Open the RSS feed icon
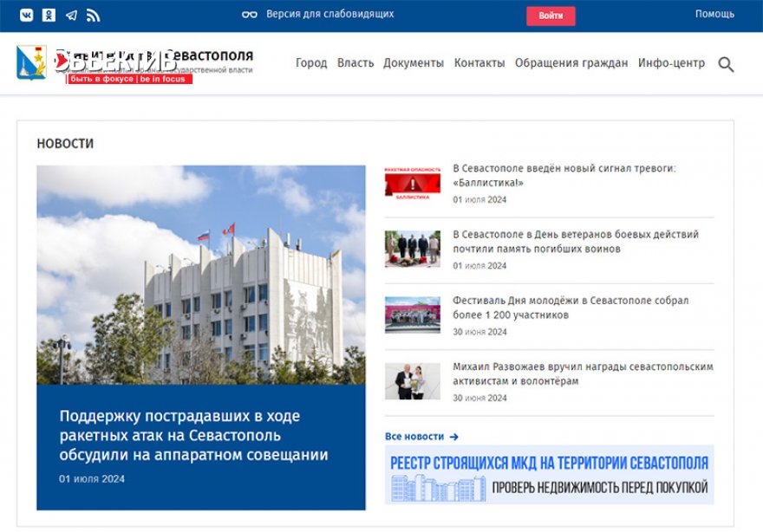This screenshot has height=532, width=763. pos(93,15)
